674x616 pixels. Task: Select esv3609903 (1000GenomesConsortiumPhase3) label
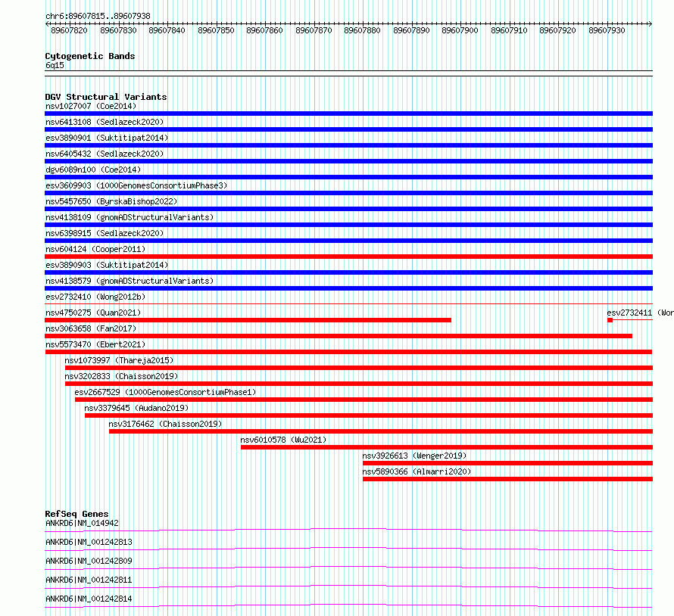click(x=136, y=185)
